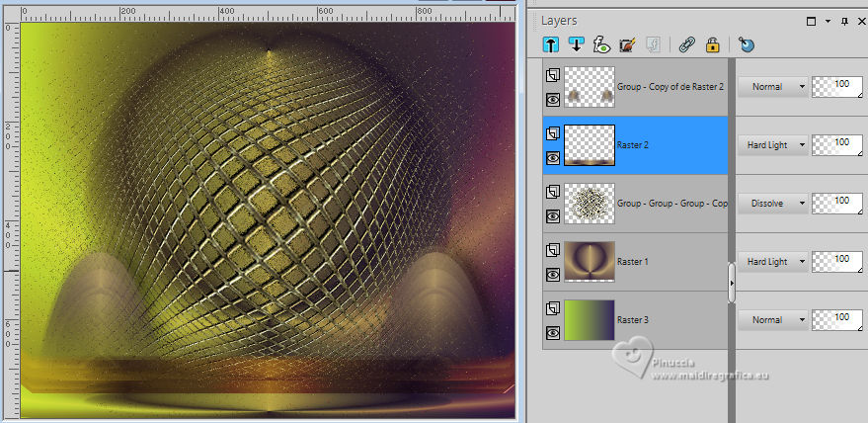Click layer type icon of the Dissolve group layer
Image resolution: width=868 pixels, height=423 pixels.
coord(552,192)
